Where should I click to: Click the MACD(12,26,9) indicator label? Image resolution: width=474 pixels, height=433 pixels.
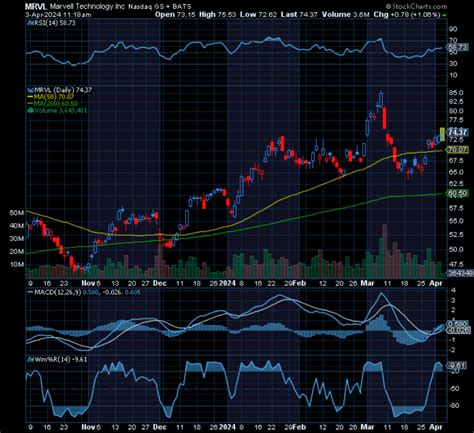point(57,292)
